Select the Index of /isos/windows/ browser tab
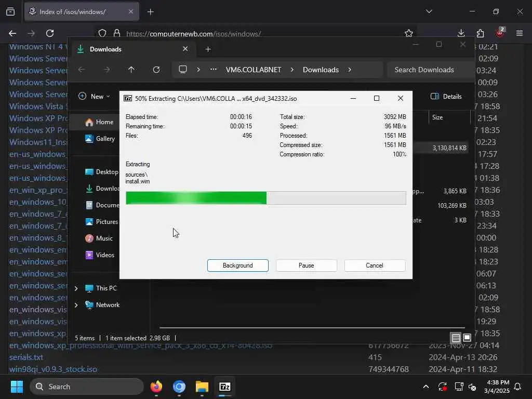This screenshot has height=399, width=532. point(82,11)
